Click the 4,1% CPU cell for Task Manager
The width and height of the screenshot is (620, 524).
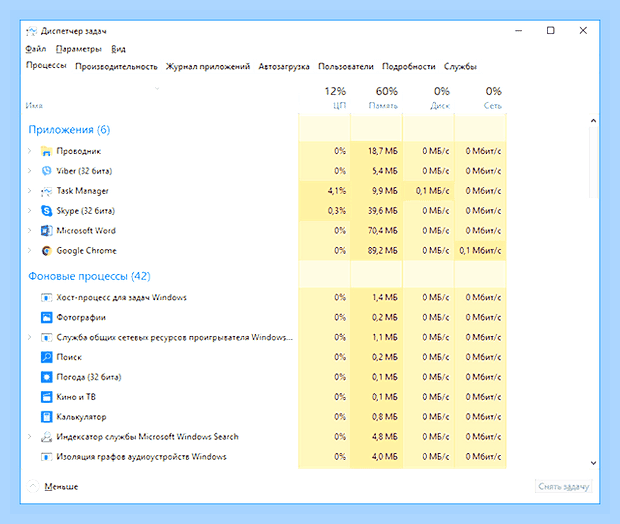click(324, 191)
